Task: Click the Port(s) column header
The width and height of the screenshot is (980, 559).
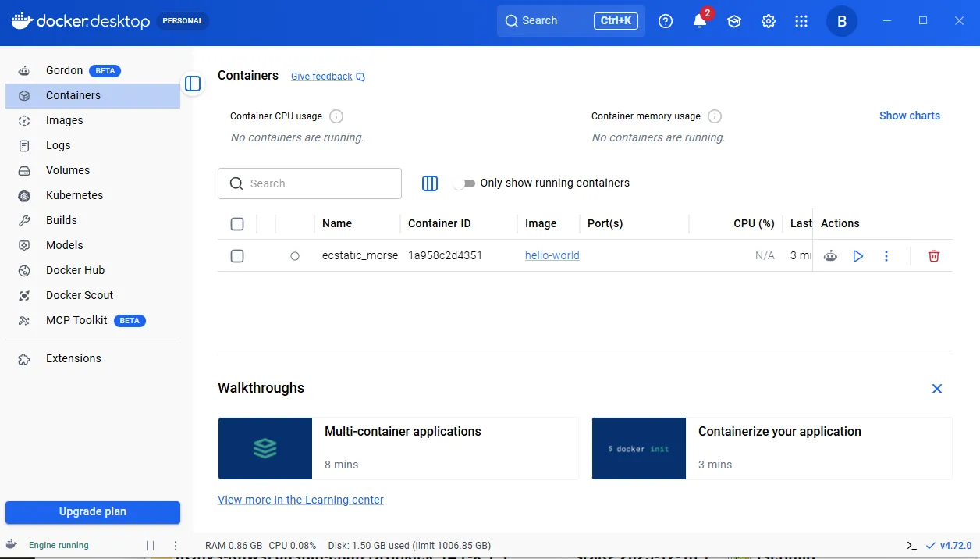Action: [605, 223]
